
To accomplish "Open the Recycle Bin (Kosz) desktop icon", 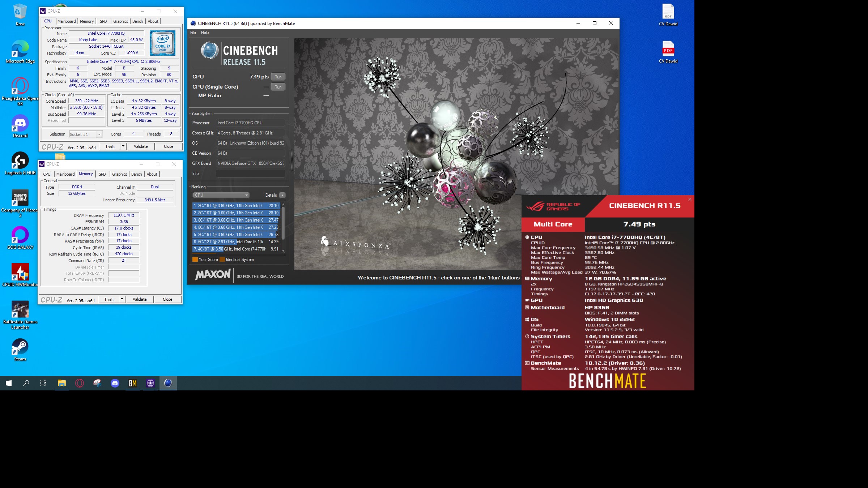I will [20, 14].
